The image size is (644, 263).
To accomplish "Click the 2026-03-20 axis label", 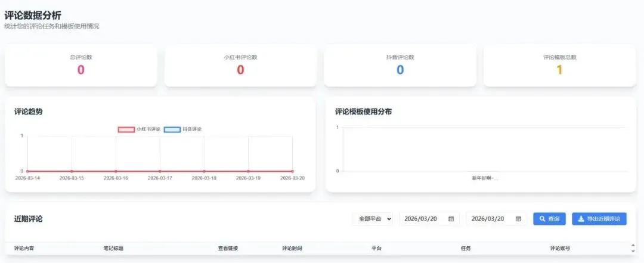I will pyautogui.click(x=292, y=178).
